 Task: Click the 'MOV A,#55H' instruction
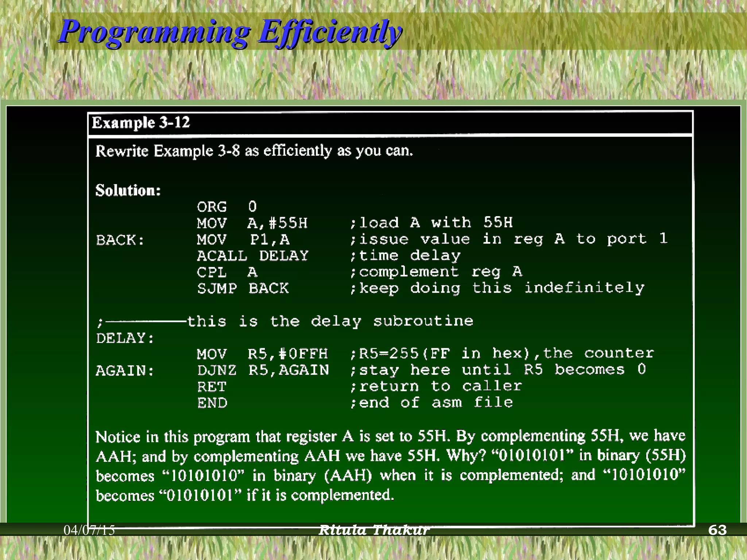252,223
